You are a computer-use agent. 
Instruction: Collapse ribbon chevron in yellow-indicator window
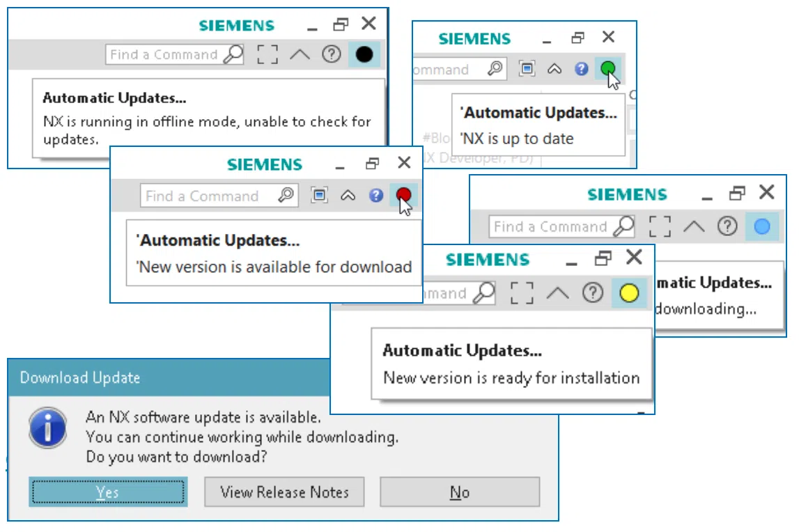coord(558,293)
